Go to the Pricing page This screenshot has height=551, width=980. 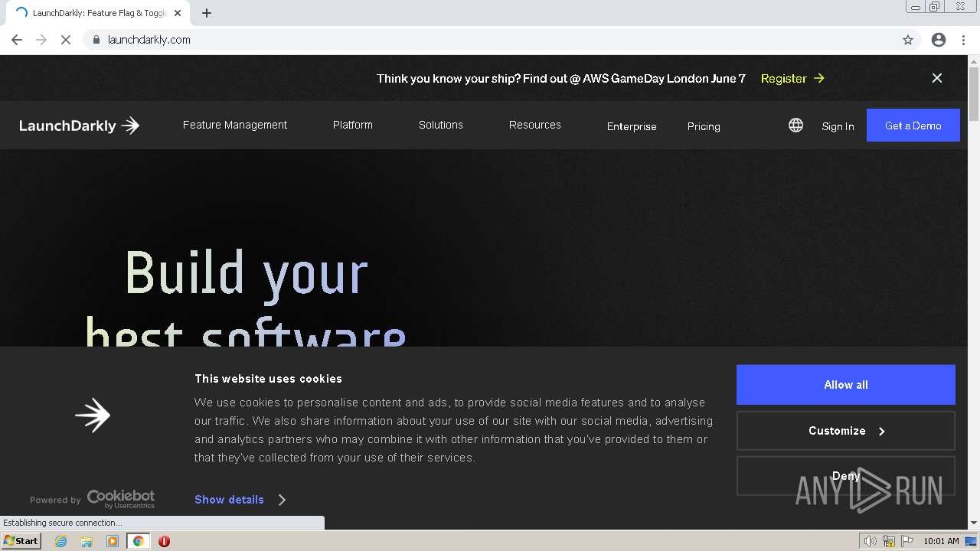pos(704,126)
